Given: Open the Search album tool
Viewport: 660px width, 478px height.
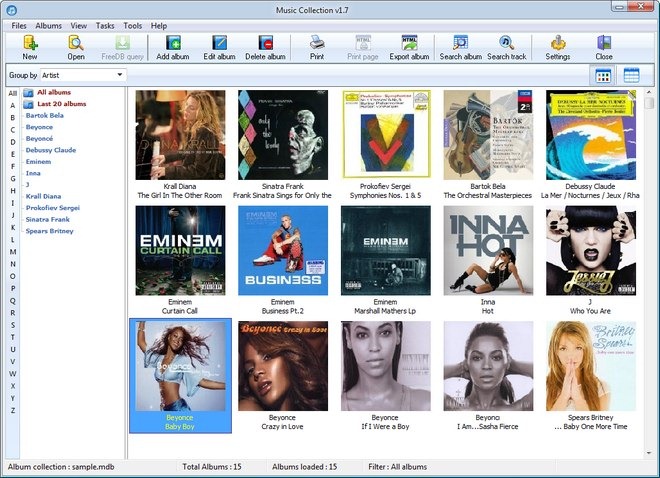Looking at the screenshot, I should click(x=460, y=47).
